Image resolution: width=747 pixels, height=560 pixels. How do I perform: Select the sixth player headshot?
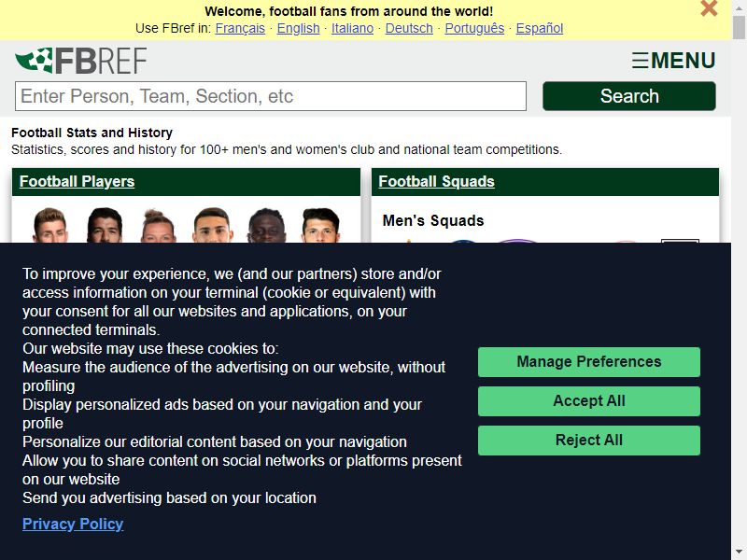click(320, 225)
